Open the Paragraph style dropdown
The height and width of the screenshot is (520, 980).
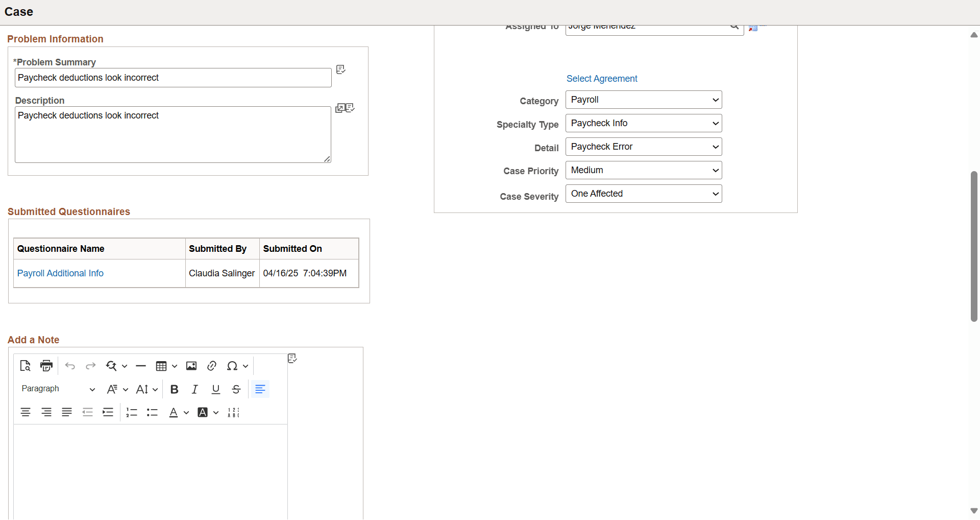[x=56, y=389]
